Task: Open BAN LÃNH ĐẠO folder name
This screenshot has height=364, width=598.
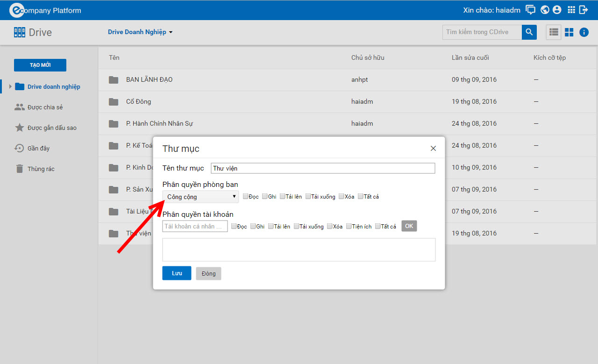Action: coord(149,80)
